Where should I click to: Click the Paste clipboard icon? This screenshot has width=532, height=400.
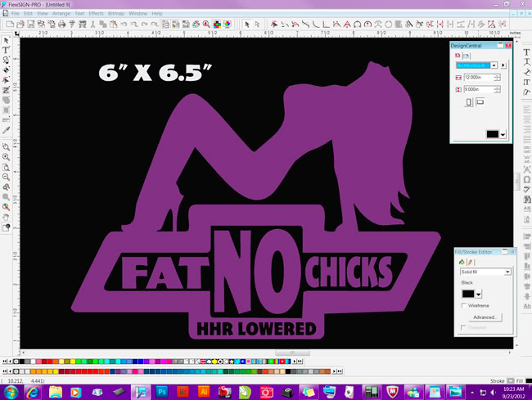113,24
